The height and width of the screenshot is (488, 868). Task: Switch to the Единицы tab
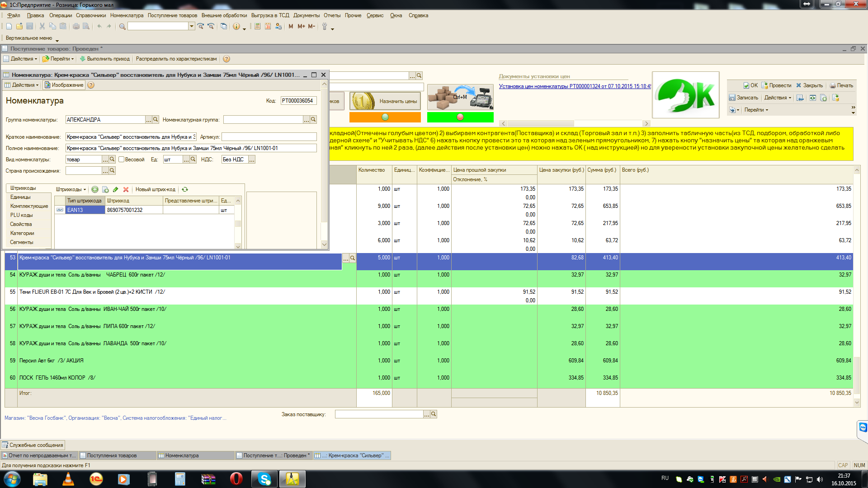pos(20,197)
